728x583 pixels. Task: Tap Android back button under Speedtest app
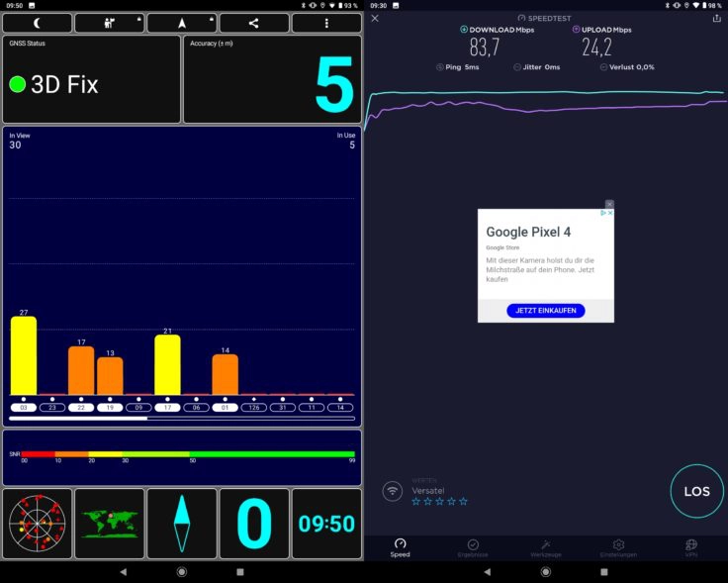coord(488,572)
